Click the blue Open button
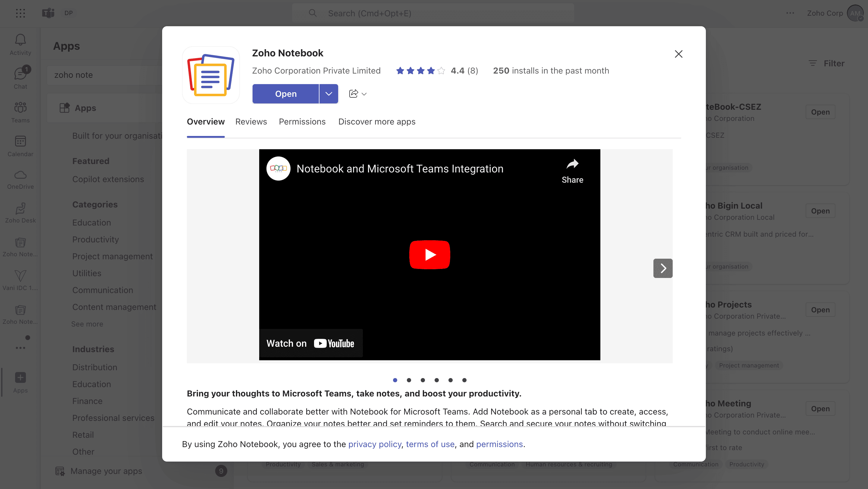Screen dimensions: 868x489 tap(285, 94)
